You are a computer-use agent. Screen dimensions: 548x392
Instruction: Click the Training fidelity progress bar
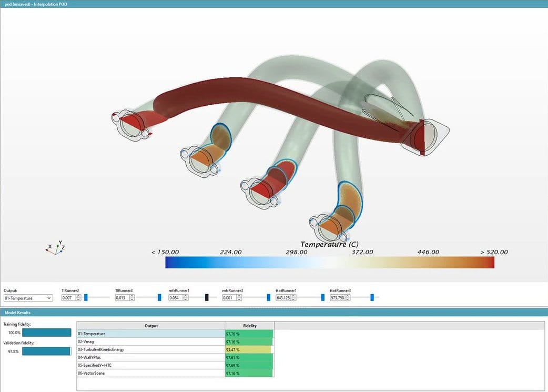pyautogui.click(x=46, y=333)
